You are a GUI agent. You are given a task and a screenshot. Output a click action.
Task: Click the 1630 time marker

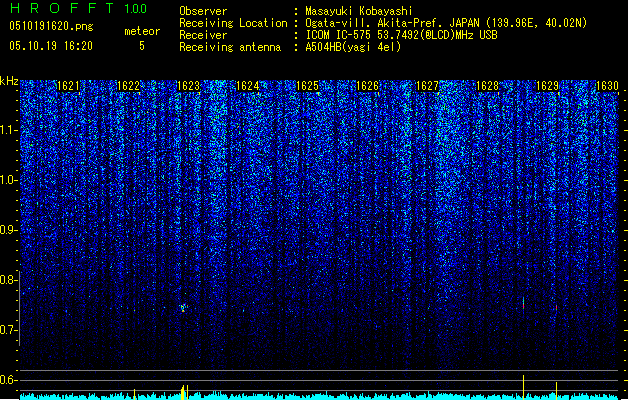pos(607,86)
